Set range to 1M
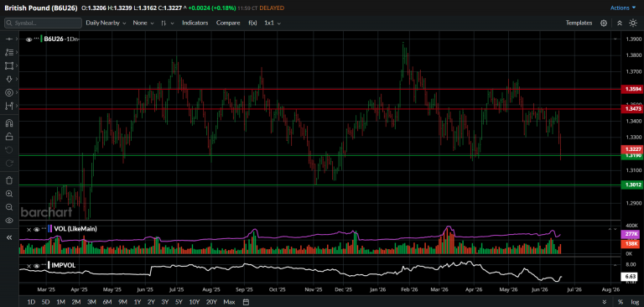The width and height of the screenshot is (644, 307). 60,302
